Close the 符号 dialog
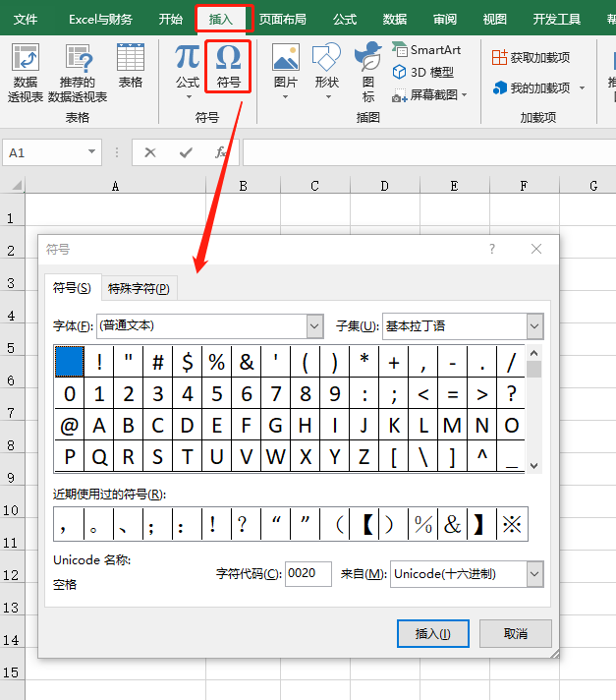 click(536, 249)
